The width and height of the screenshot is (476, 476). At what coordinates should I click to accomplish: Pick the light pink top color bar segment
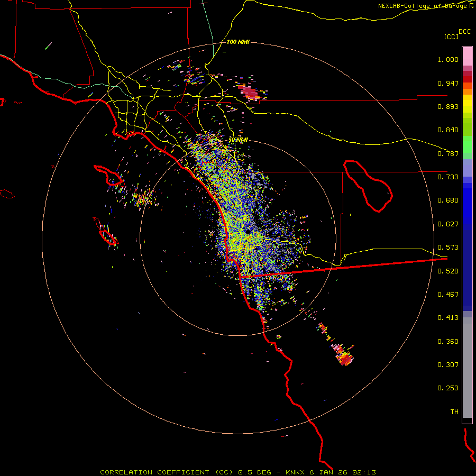coord(467,57)
